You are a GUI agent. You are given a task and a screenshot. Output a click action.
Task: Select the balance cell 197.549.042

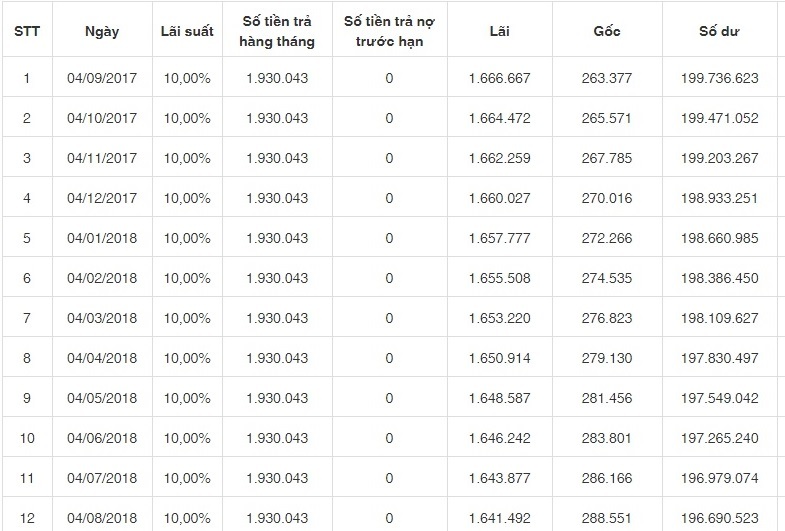(719, 398)
